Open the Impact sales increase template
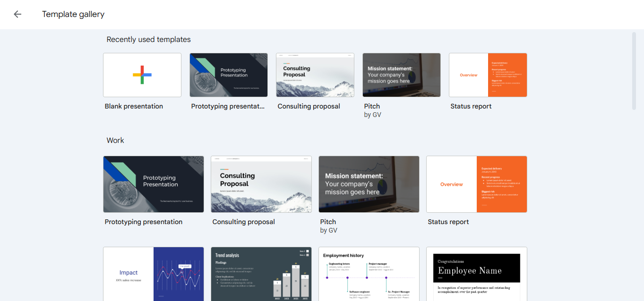The width and height of the screenshot is (644, 301). click(154, 274)
